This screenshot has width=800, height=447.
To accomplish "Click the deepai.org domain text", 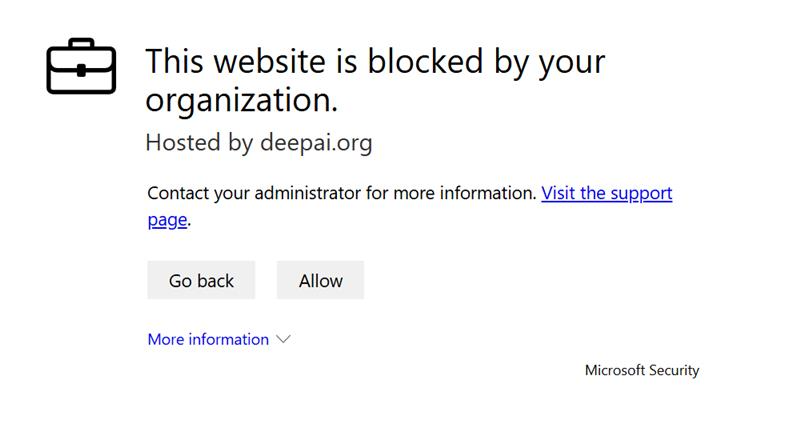I will coord(315,142).
